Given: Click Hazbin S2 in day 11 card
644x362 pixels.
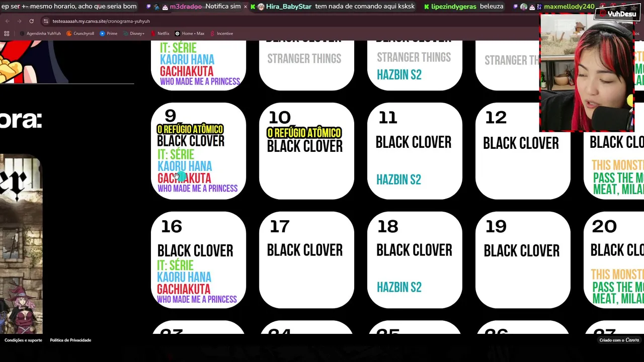Looking at the screenshot, I should [x=398, y=179].
